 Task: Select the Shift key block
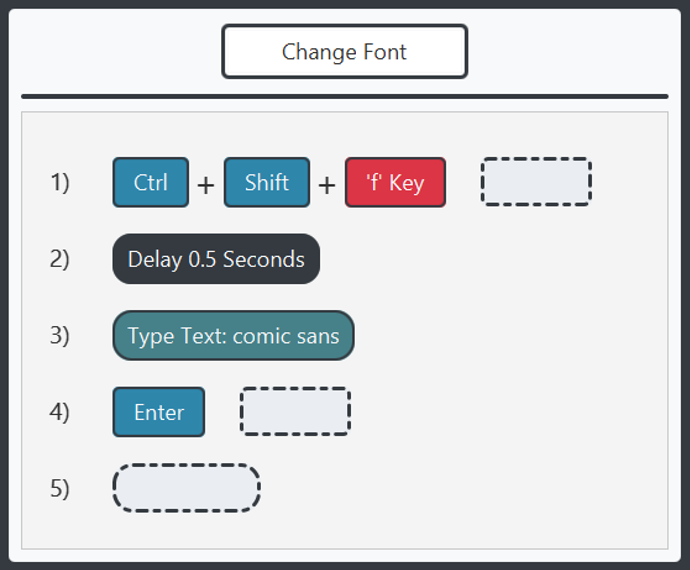pyautogui.click(x=266, y=182)
